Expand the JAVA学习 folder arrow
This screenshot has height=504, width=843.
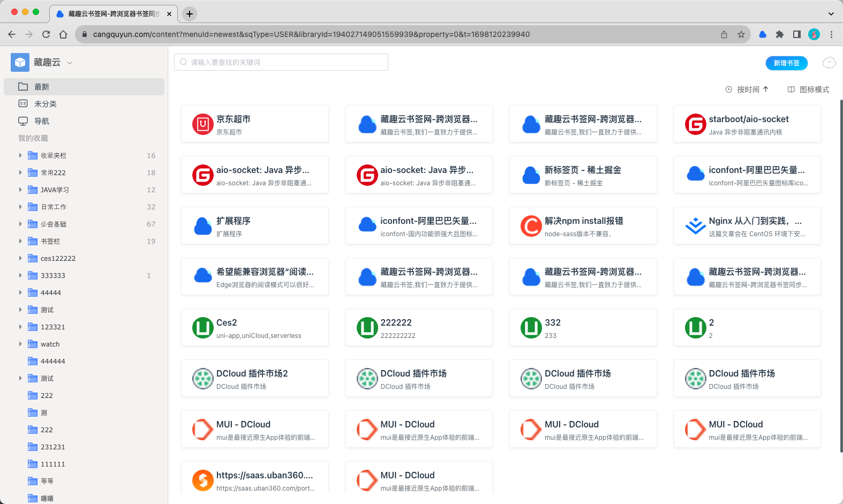click(20, 190)
